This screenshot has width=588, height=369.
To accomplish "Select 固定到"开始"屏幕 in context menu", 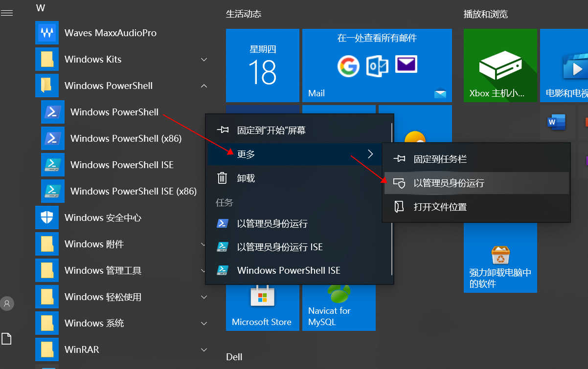I will click(x=299, y=130).
